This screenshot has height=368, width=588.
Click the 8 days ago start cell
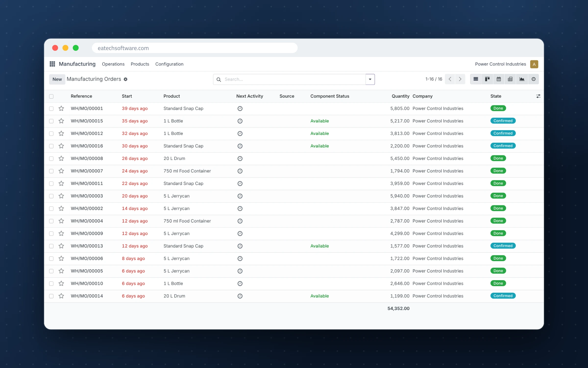coord(133,259)
